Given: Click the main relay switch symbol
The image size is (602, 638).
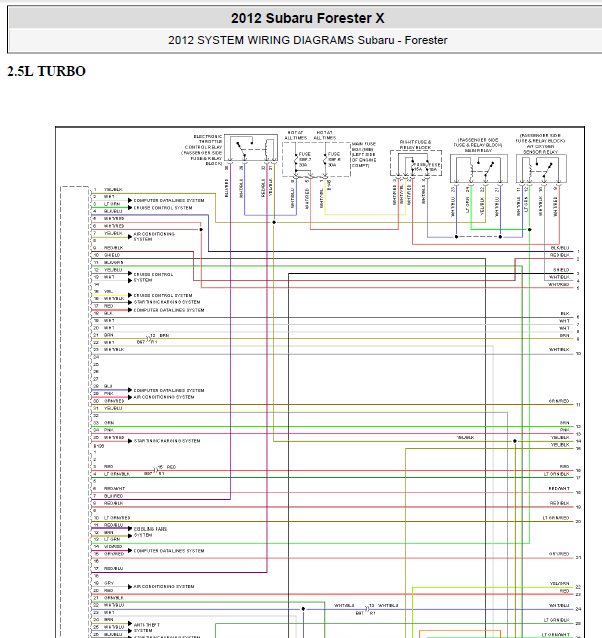Looking at the screenshot, I should (x=479, y=168).
